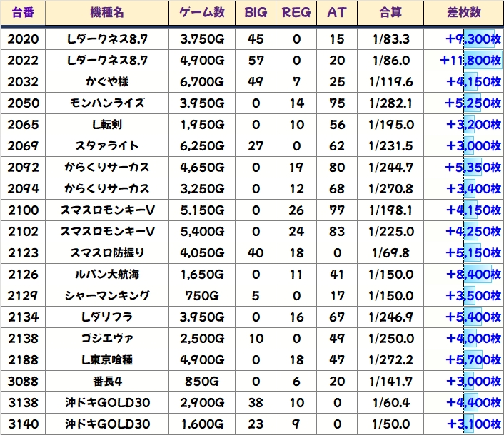Select machine number 2102 cell

pyautogui.click(x=23, y=232)
